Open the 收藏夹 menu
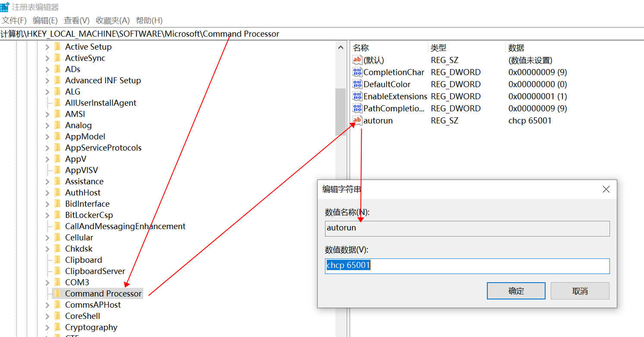Viewport: 644px width, 337px height. 114,20
